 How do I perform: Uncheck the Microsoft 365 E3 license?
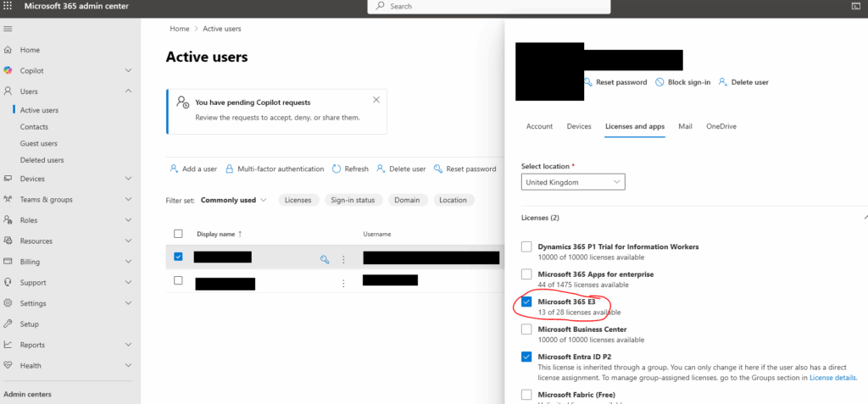pos(526,302)
